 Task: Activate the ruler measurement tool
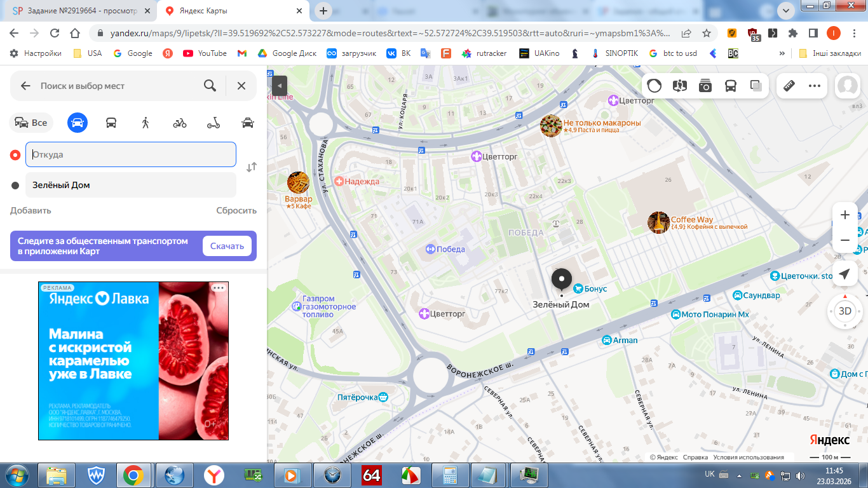790,86
